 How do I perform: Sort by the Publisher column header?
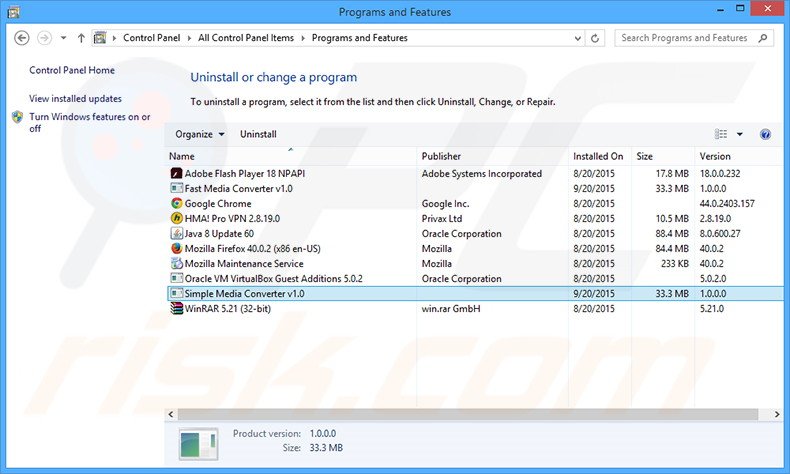(493, 156)
